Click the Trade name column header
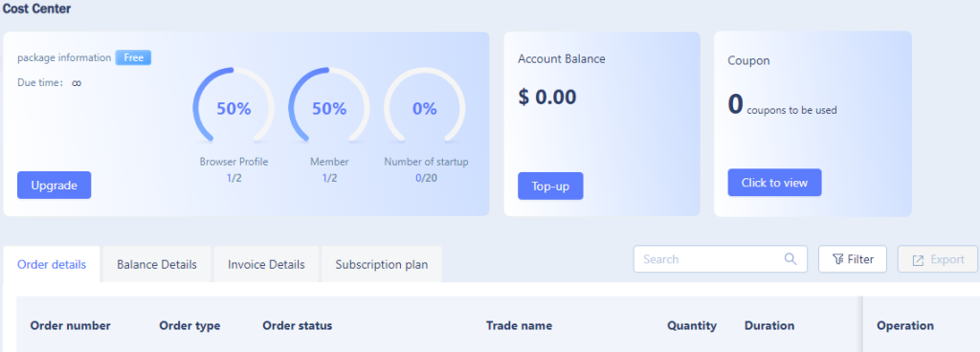980x352 pixels. click(520, 326)
